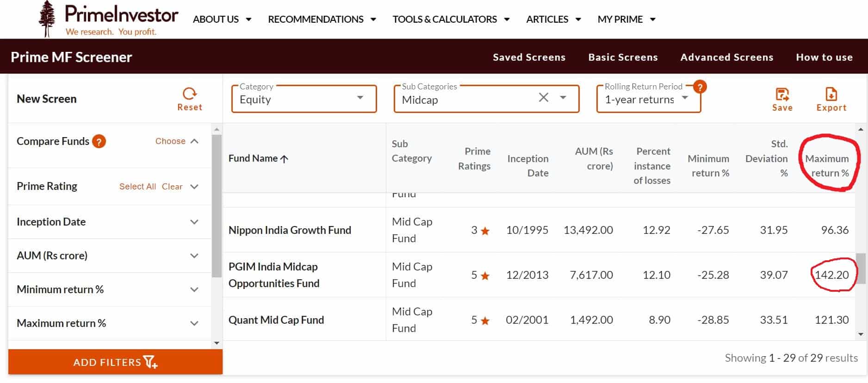868x383 pixels.
Task: Click the Save screen icon
Action: point(782,94)
